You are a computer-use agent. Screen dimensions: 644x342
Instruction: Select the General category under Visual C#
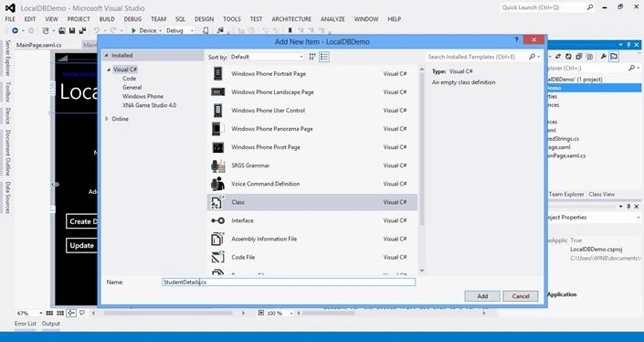tap(132, 87)
